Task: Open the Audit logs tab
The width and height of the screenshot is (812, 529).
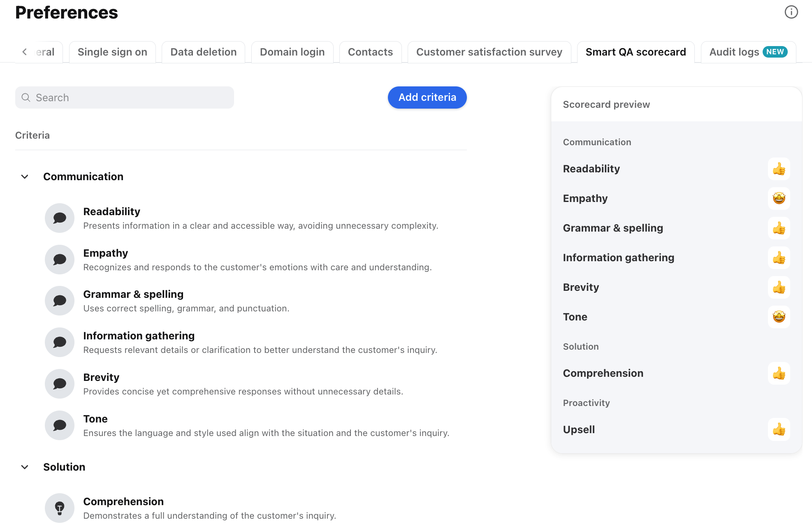Action: [x=748, y=52]
